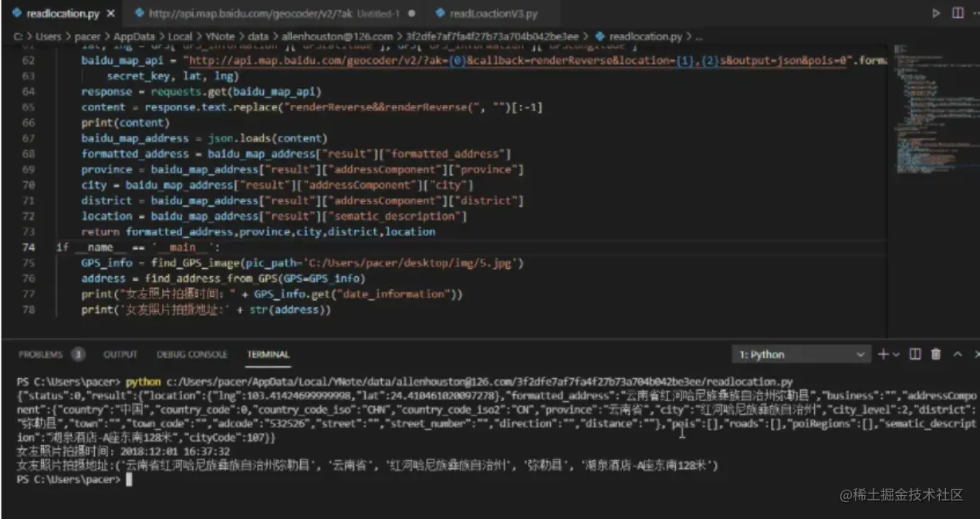Select the TERMINAL panel tab

[x=269, y=355]
